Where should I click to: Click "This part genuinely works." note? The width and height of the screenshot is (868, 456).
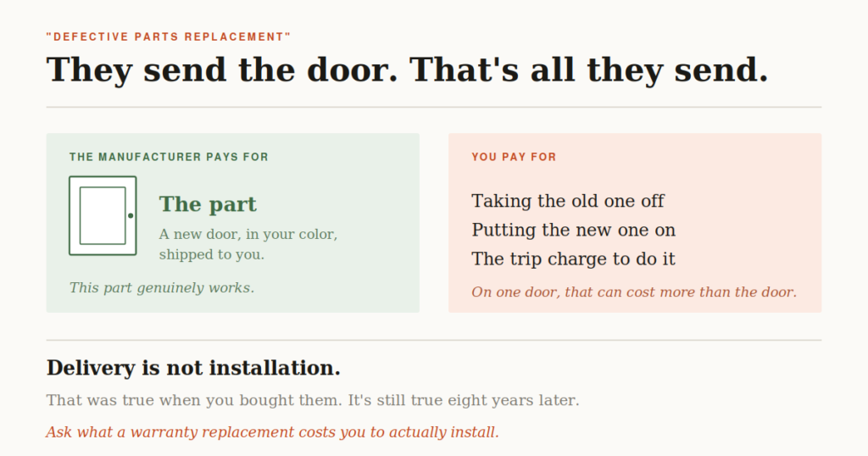click(x=162, y=288)
